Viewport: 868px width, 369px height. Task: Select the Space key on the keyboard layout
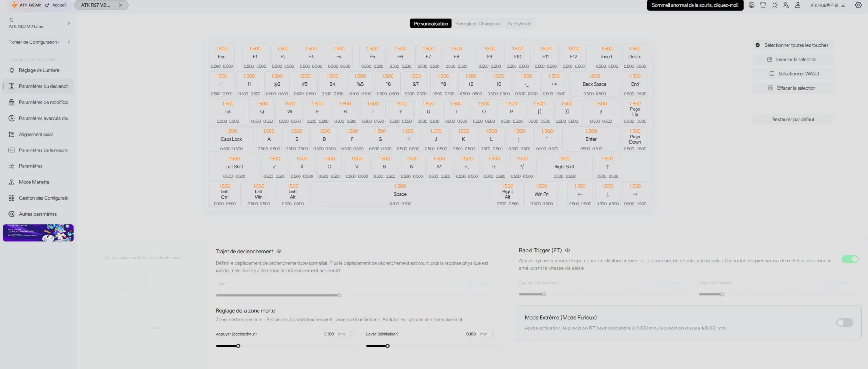coord(400,194)
